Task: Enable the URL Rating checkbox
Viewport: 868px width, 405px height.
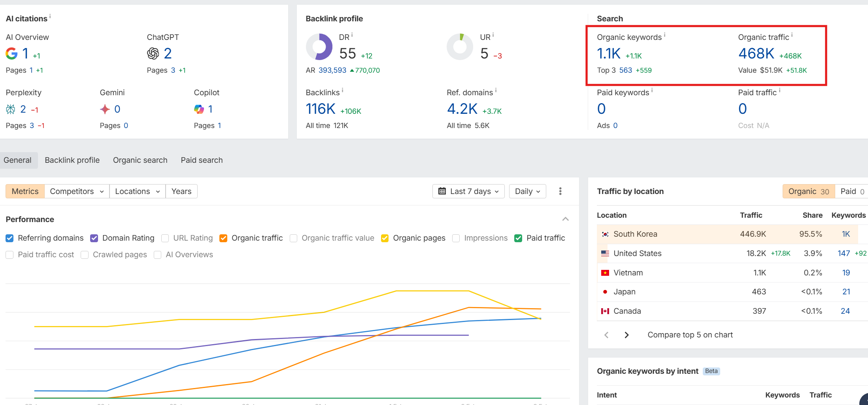Action: [165, 238]
